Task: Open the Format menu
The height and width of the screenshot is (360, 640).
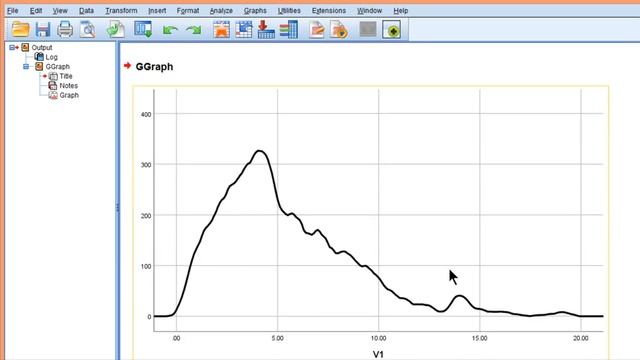Action: 188,11
